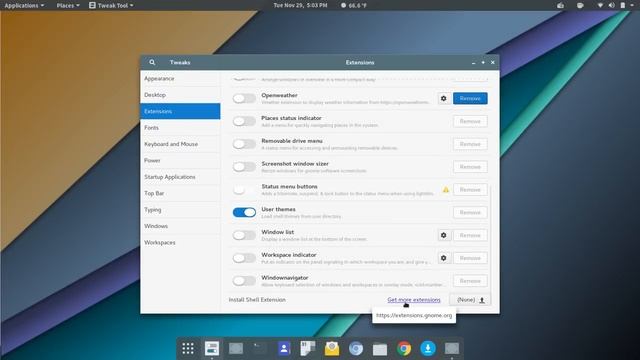Open the contacts app in dock
The width and height of the screenshot is (640, 360).
(284, 348)
